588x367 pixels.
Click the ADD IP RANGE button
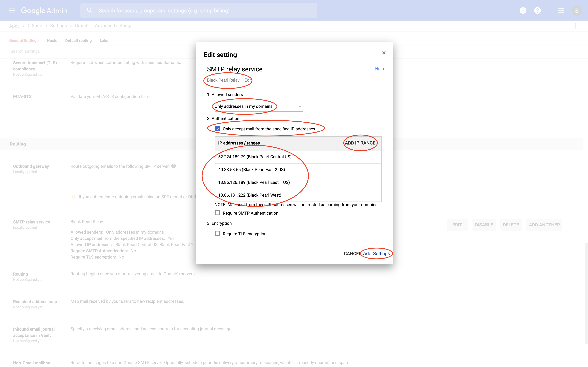(360, 143)
